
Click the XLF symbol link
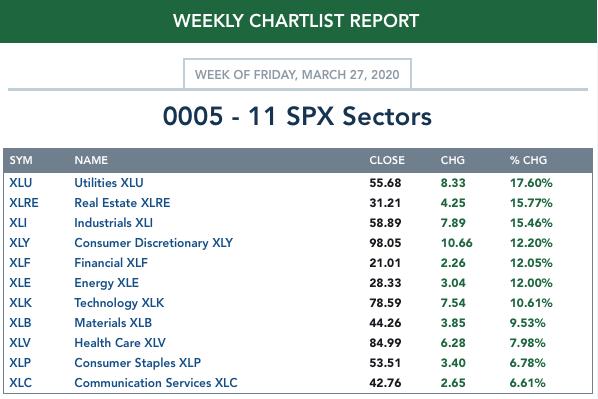click(x=19, y=263)
